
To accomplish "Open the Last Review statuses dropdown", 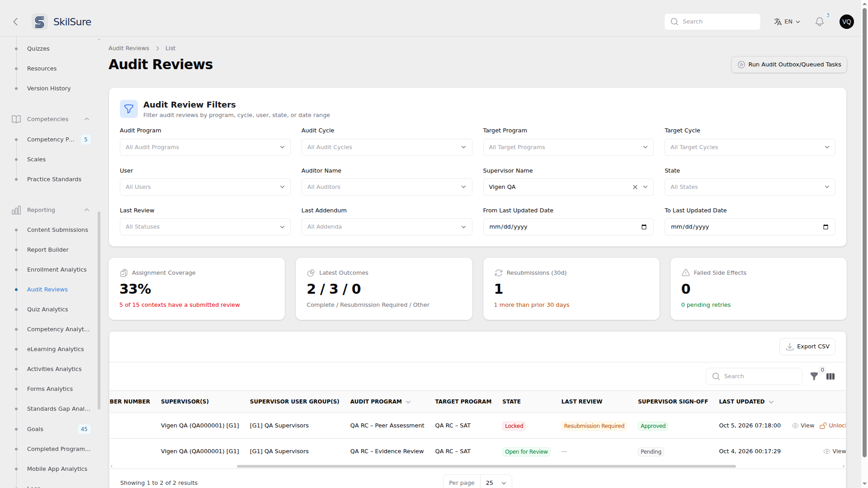I will pyautogui.click(x=205, y=227).
